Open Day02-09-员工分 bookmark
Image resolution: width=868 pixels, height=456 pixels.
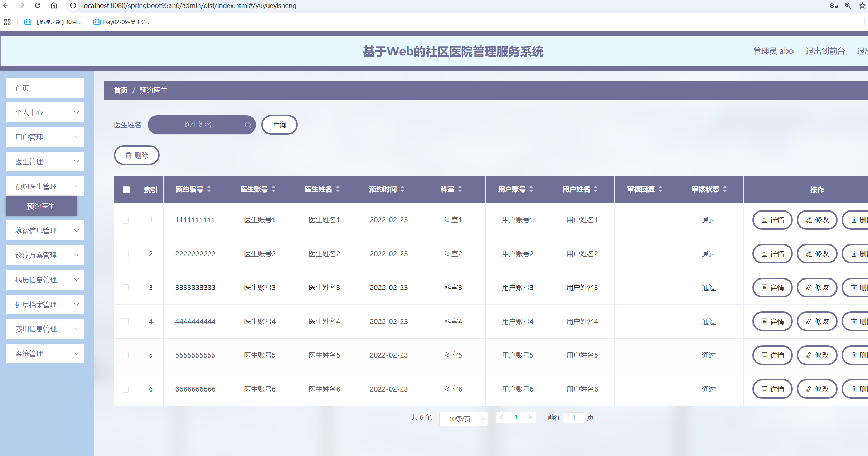(122, 22)
